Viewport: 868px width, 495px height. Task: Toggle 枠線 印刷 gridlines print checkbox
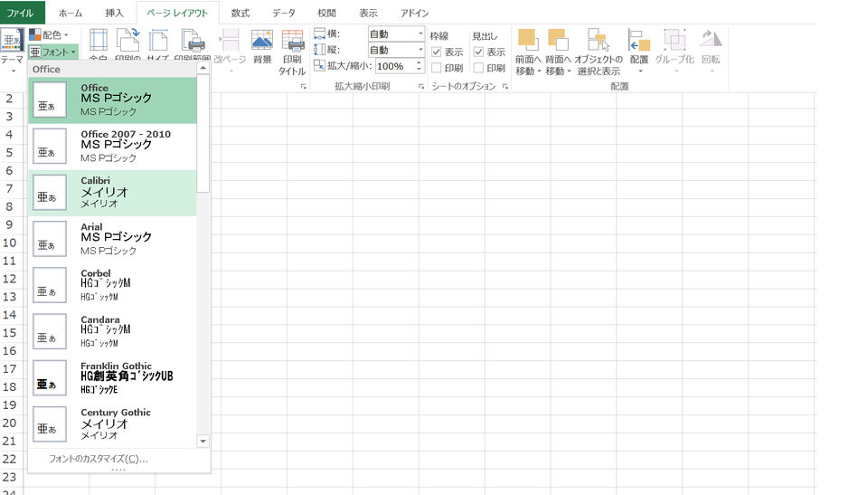pos(436,68)
